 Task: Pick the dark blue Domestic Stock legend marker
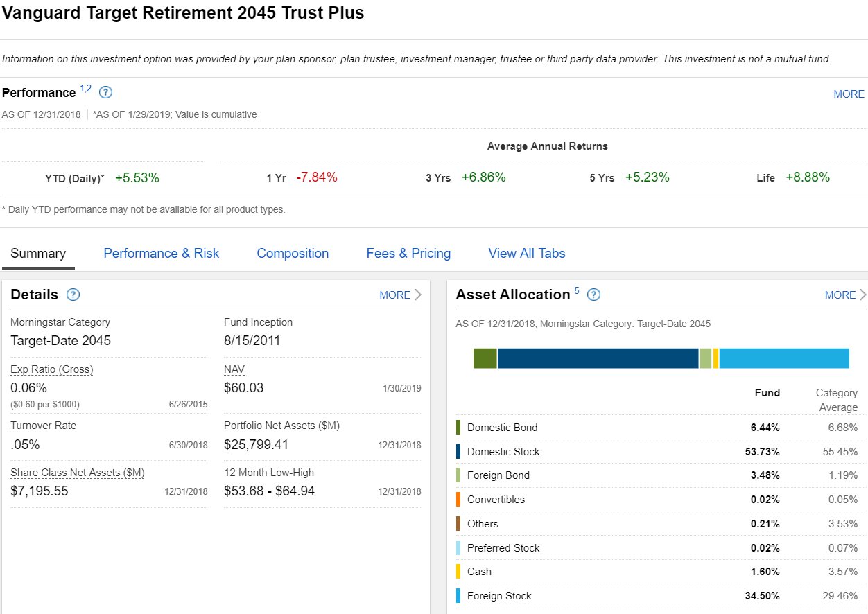point(458,452)
